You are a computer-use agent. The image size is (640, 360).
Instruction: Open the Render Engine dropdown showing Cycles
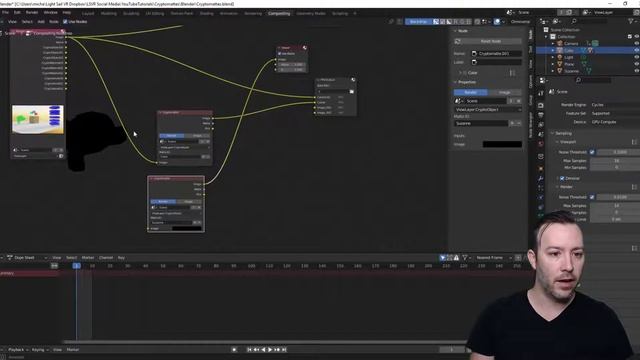coord(615,105)
